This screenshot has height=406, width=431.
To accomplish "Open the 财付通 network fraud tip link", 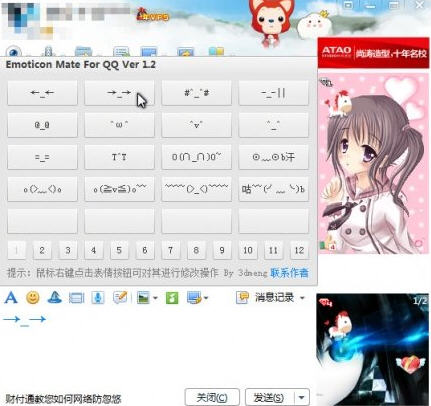I will tap(63, 399).
